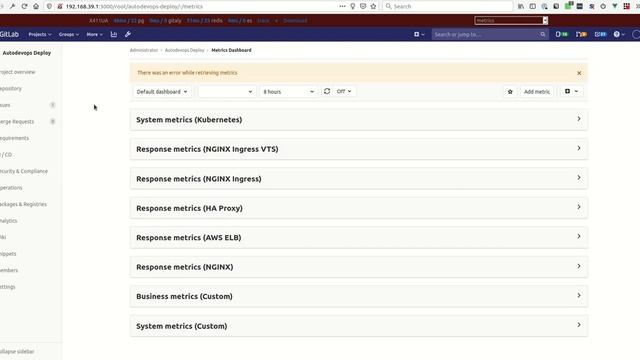Open the merge requests counter icon
The image size is (640, 360).
581,34
